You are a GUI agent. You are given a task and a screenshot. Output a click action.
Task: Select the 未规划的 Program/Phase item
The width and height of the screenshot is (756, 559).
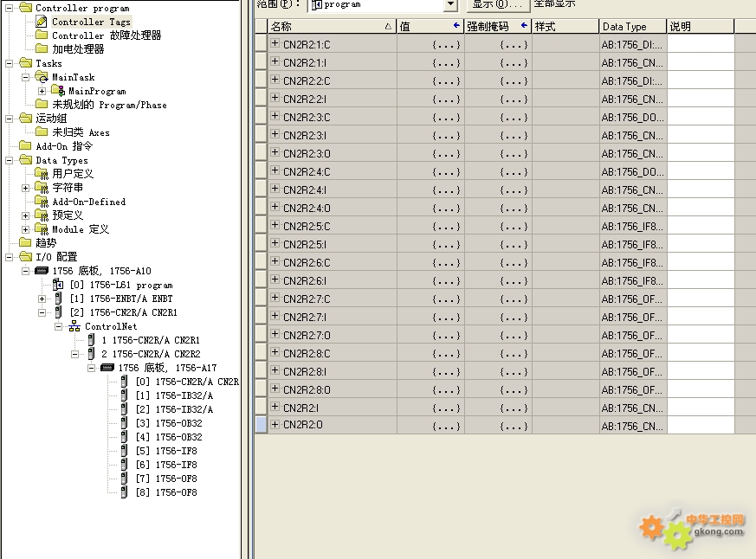(109, 105)
